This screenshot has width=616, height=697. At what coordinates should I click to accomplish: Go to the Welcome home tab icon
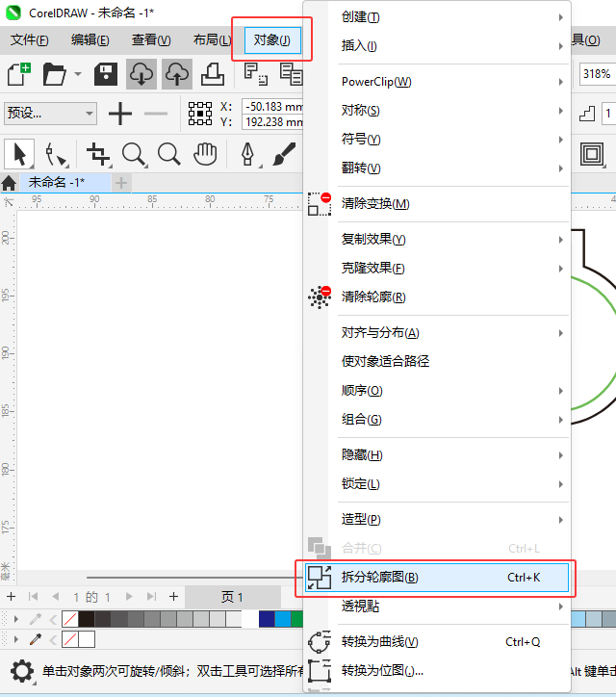point(9,183)
